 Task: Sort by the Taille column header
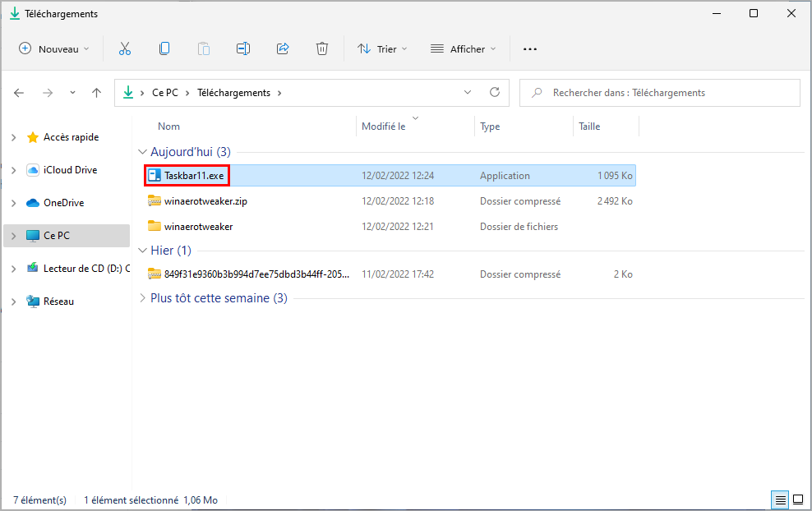[589, 127]
